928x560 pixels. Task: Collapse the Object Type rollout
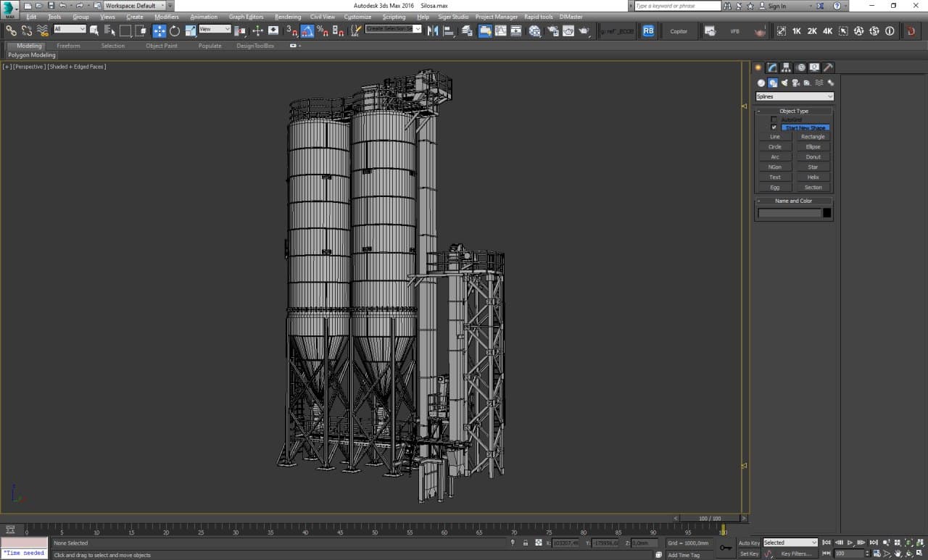pyautogui.click(x=793, y=111)
